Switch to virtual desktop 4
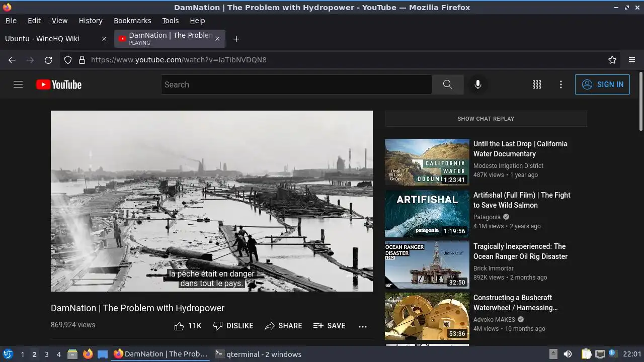This screenshot has height=362, width=644. pyautogui.click(x=58, y=354)
